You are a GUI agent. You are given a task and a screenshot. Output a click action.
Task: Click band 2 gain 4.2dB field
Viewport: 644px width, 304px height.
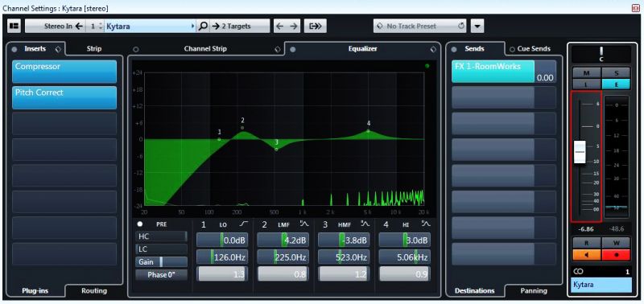pos(283,240)
